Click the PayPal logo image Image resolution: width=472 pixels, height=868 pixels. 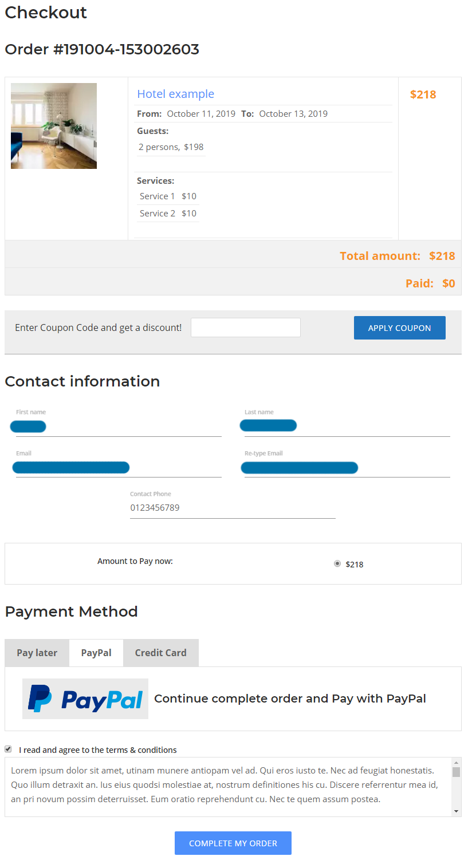85,699
